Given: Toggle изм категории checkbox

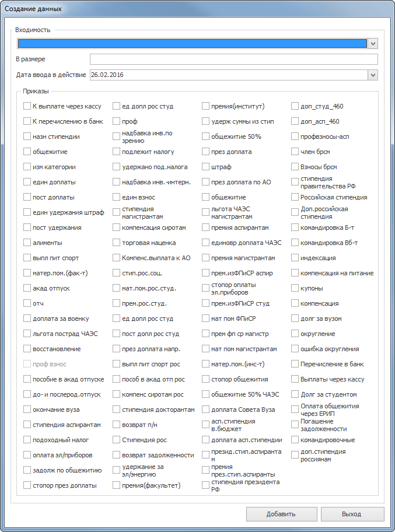Looking at the screenshot, I should [x=27, y=167].
